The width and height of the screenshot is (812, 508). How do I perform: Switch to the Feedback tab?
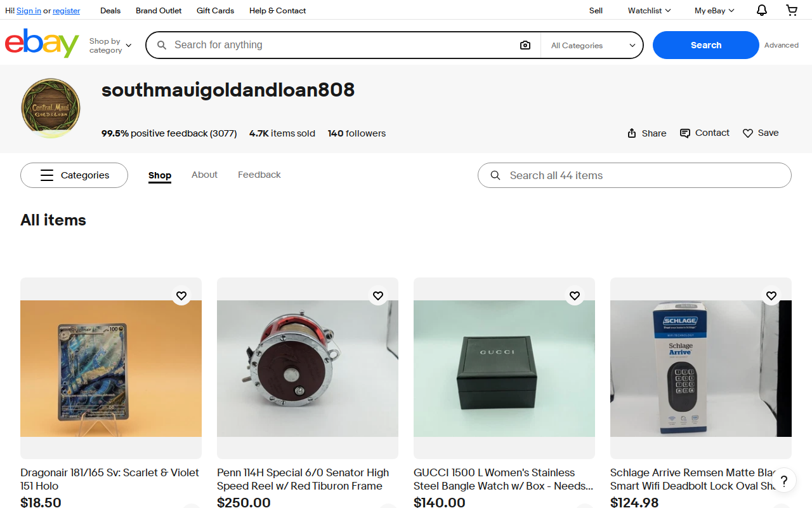coord(259,175)
